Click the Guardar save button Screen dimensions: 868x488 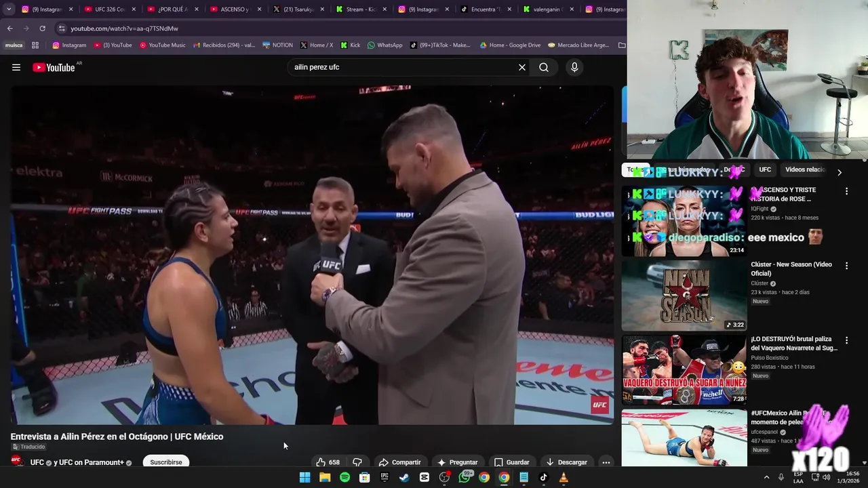click(x=511, y=462)
